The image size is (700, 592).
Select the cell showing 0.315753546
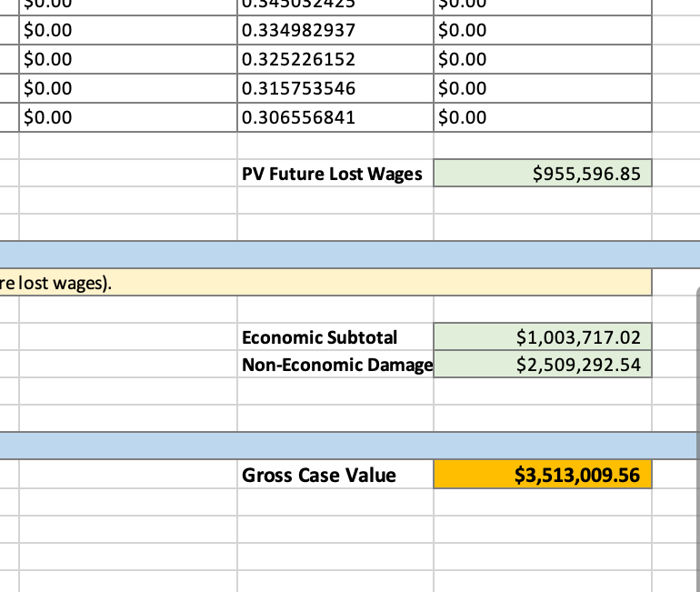tap(335, 89)
